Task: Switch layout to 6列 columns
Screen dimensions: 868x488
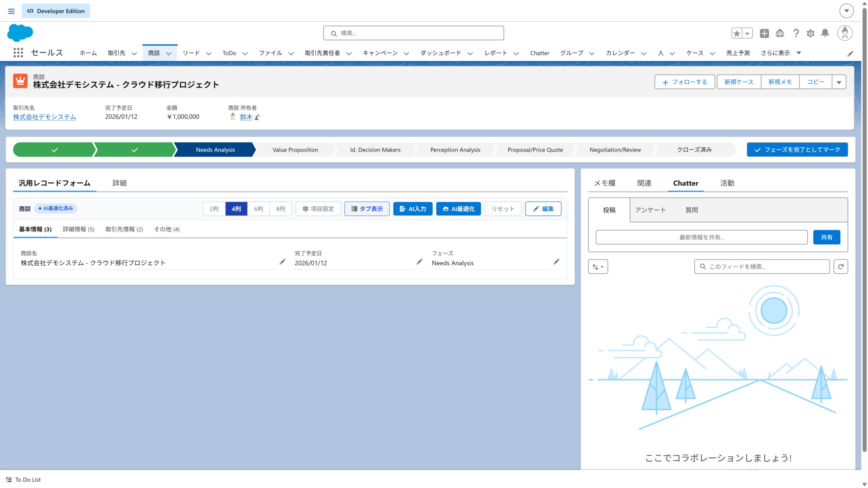Action: click(258, 209)
